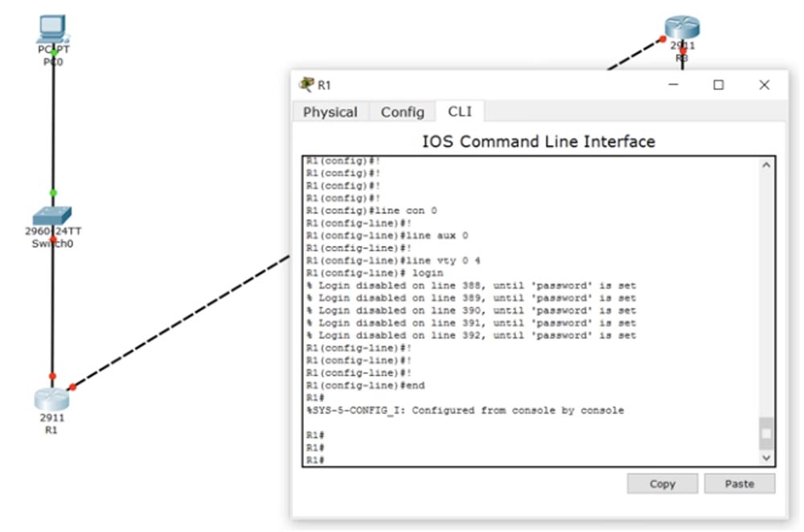This screenshot has height=532, width=804.
Task: Click the 'line aux 0' command line
Action: tap(388, 235)
